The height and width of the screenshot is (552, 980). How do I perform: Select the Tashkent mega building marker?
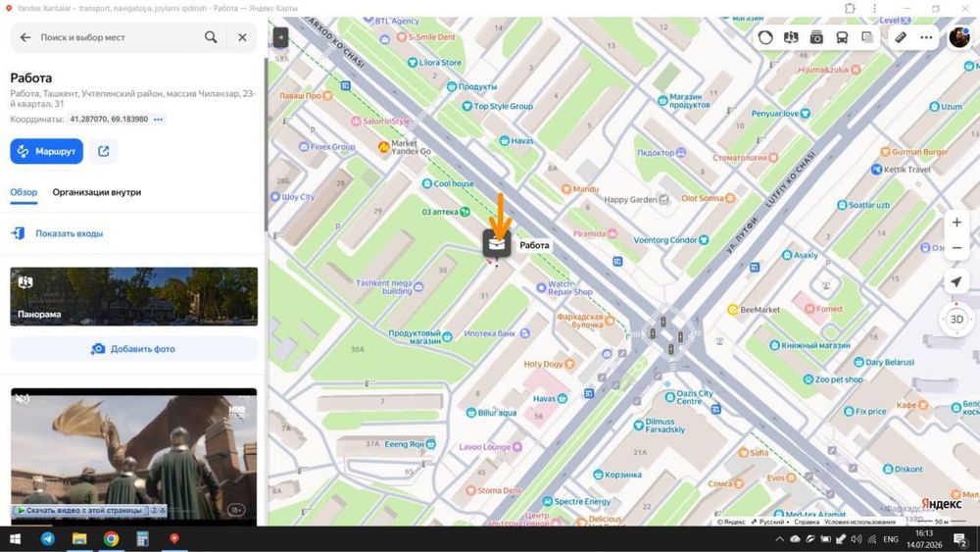390,287
